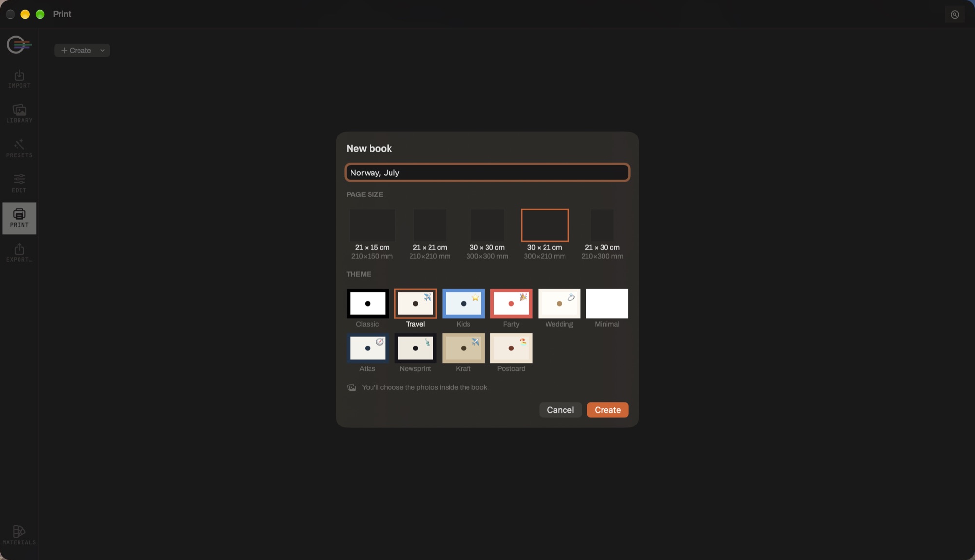Select the Kids theme
Screen dimensions: 975x560
point(463,308)
